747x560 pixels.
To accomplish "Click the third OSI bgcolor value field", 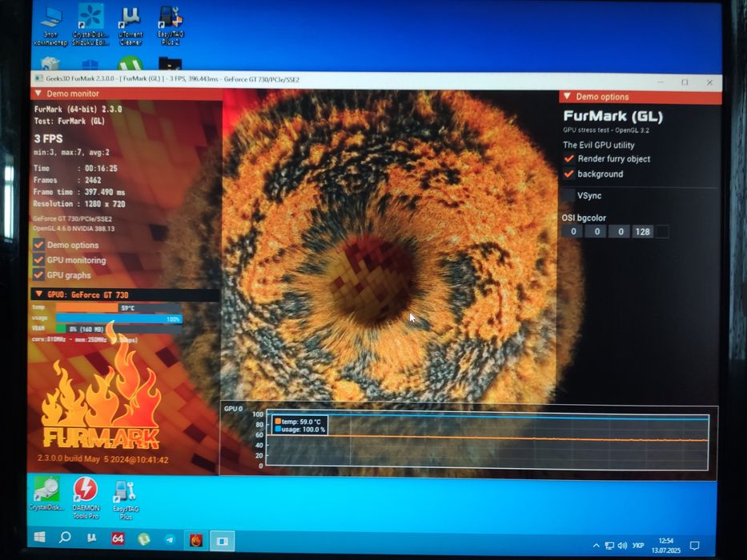I will pyautogui.click(x=620, y=231).
